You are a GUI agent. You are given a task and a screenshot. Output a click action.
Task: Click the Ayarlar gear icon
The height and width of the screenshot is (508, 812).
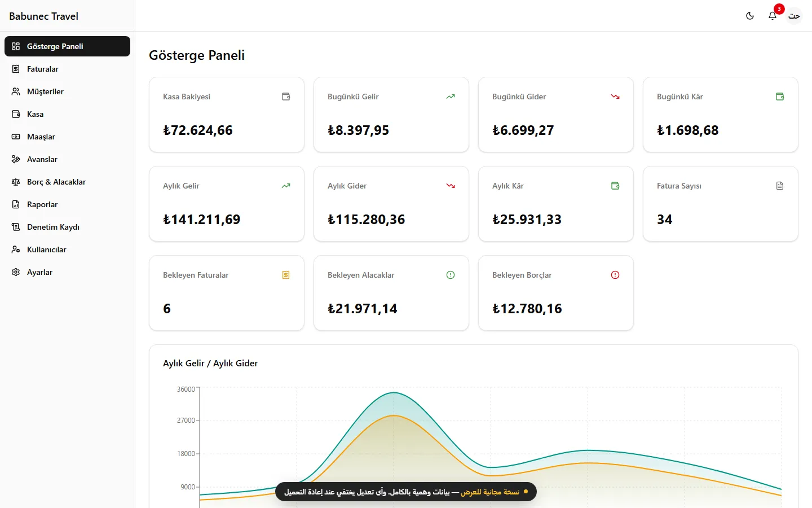[x=16, y=272]
